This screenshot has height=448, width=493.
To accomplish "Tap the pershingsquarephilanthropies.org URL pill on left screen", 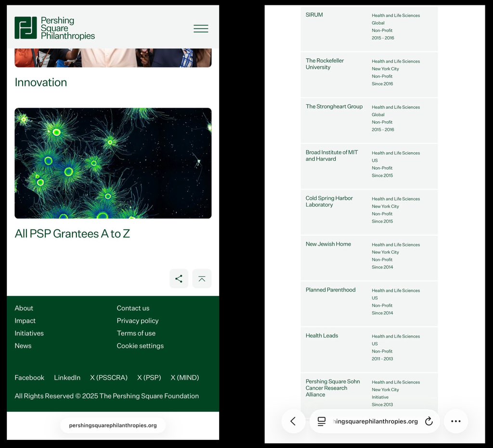I will coord(113,425).
